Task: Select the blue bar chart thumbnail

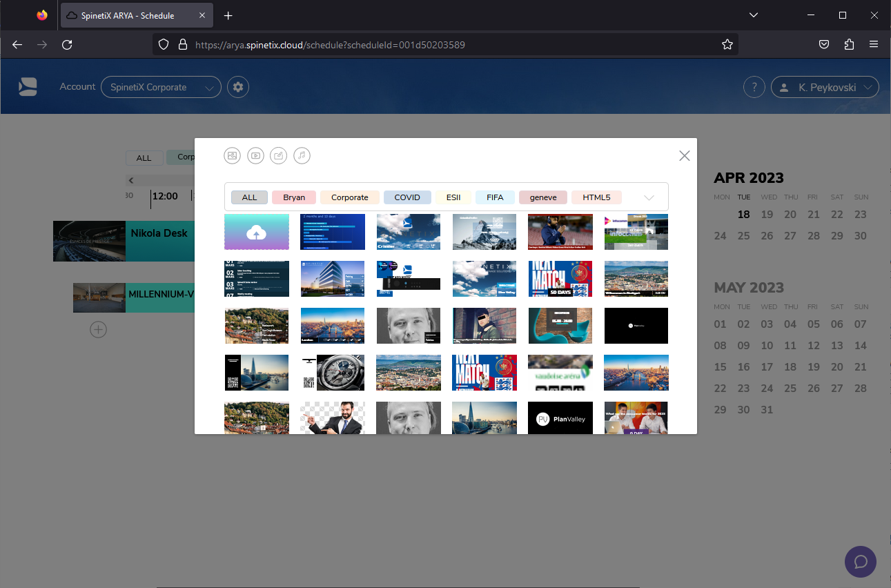Action: coord(333,232)
